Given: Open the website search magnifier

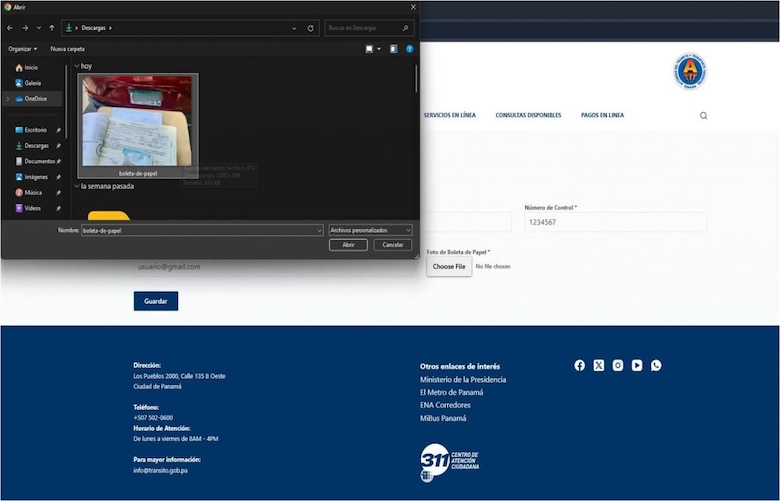Looking at the screenshot, I should [703, 116].
